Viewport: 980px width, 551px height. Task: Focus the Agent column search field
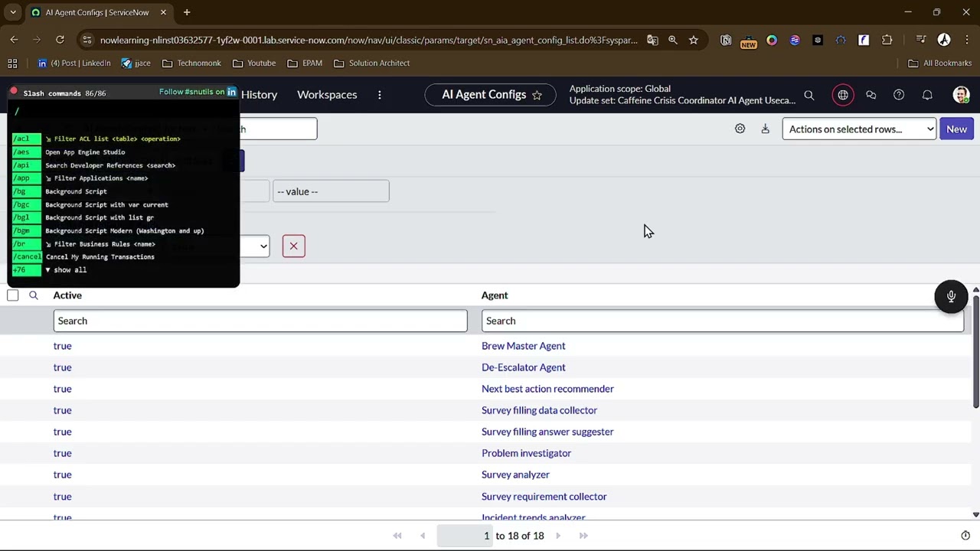tap(723, 321)
